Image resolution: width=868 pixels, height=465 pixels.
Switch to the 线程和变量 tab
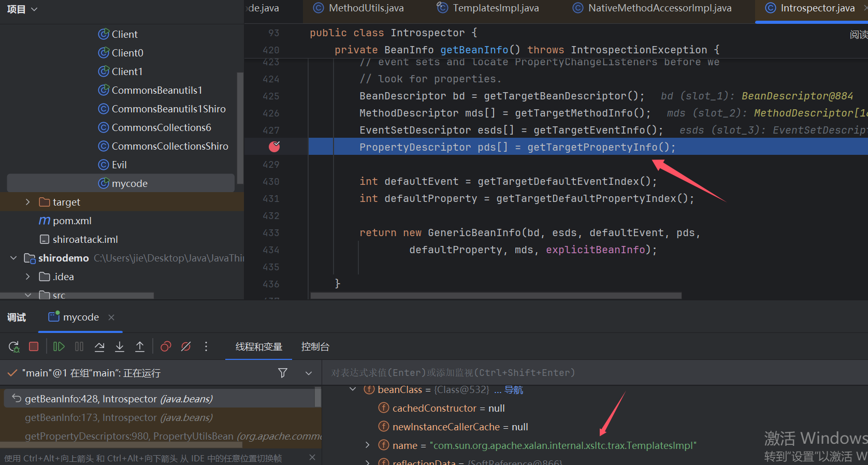click(x=259, y=346)
